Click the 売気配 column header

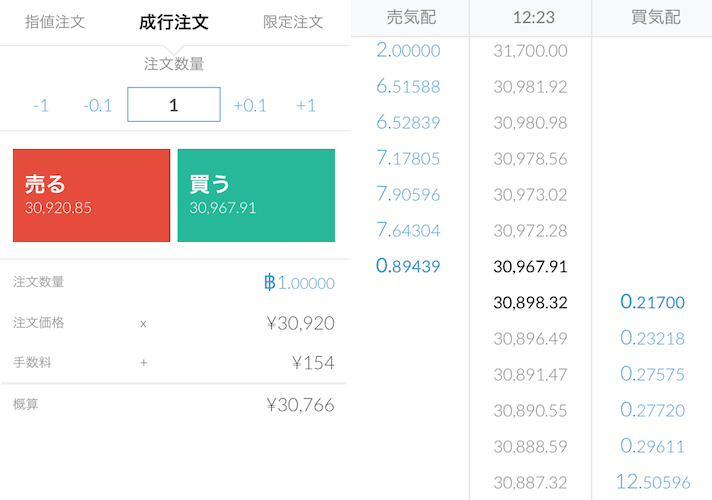pyautogui.click(x=413, y=18)
